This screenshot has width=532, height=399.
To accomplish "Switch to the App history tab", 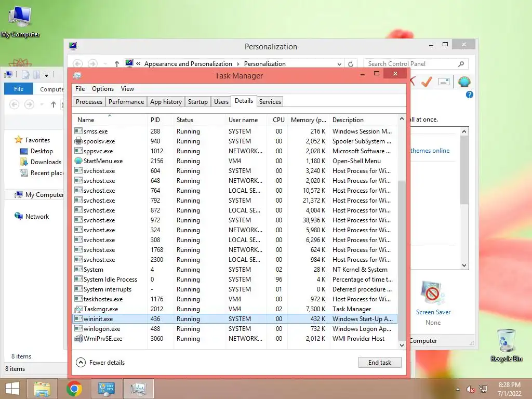I will tap(166, 102).
